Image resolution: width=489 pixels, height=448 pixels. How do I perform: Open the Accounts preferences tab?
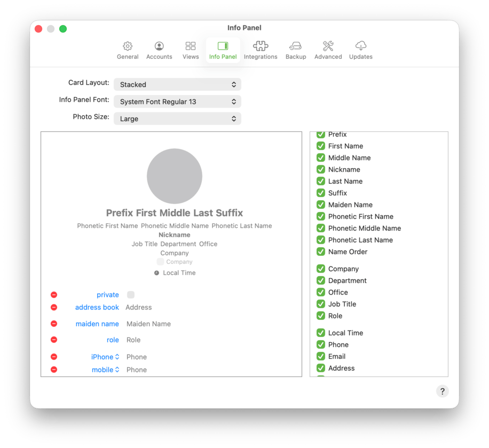coord(159,51)
